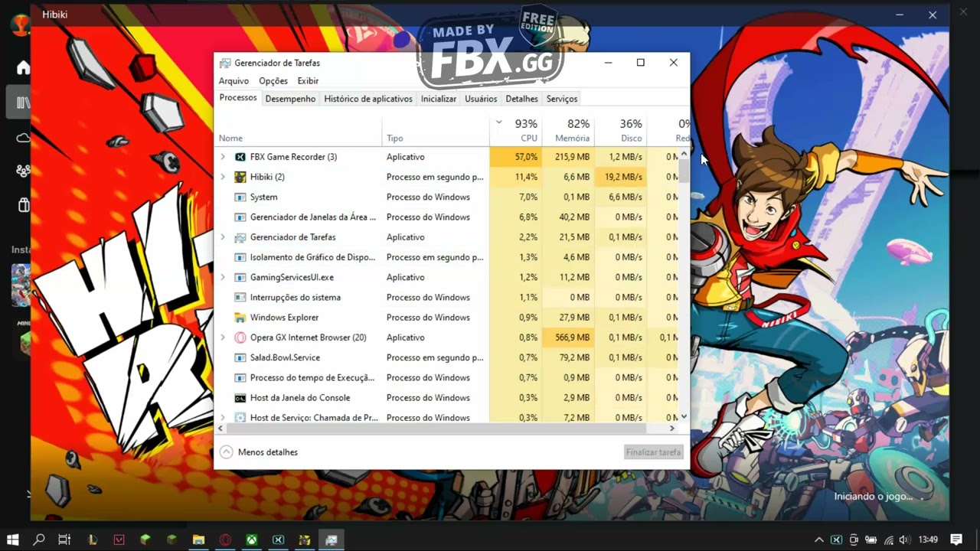Click the vertical scrollbar up arrow
The height and width of the screenshot is (551, 980).
(684, 154)
